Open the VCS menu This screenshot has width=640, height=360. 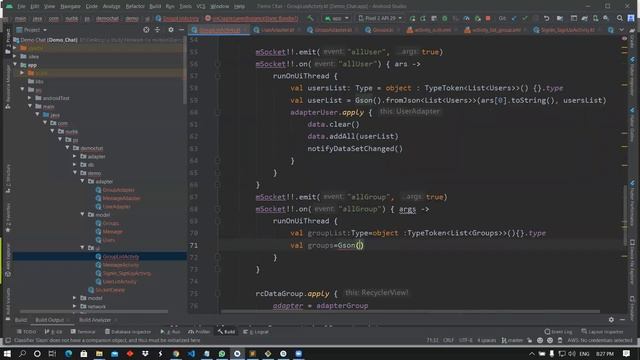click(x=201, y=6)
